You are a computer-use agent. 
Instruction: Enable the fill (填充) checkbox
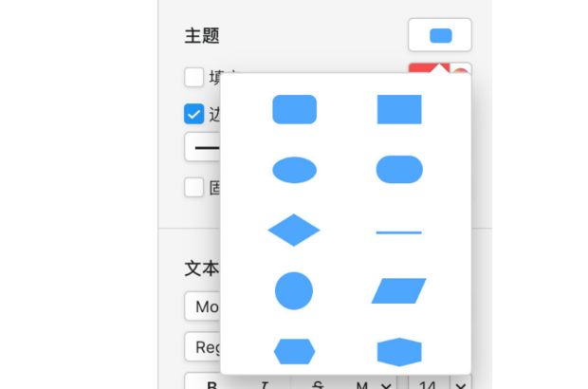pos(193,77)
